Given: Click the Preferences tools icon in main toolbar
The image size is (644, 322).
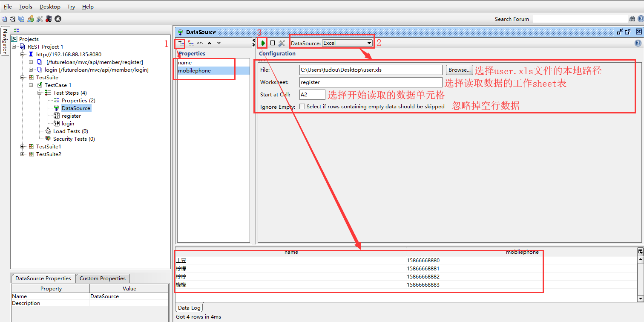Looking at the screenshot, I should coord(40,19).
